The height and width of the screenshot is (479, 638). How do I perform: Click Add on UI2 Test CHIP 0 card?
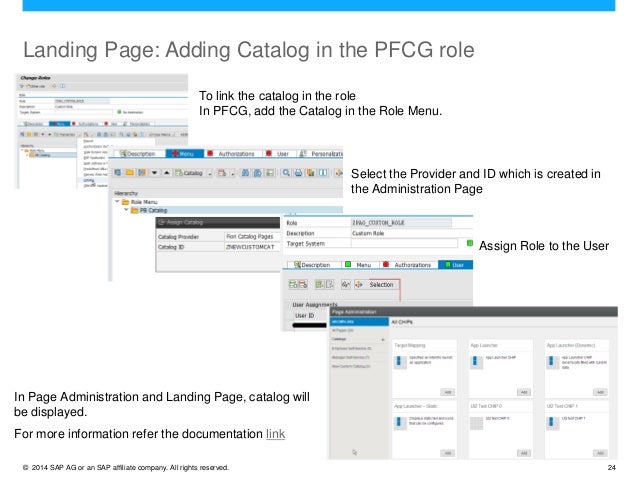[x=524, y=453]
